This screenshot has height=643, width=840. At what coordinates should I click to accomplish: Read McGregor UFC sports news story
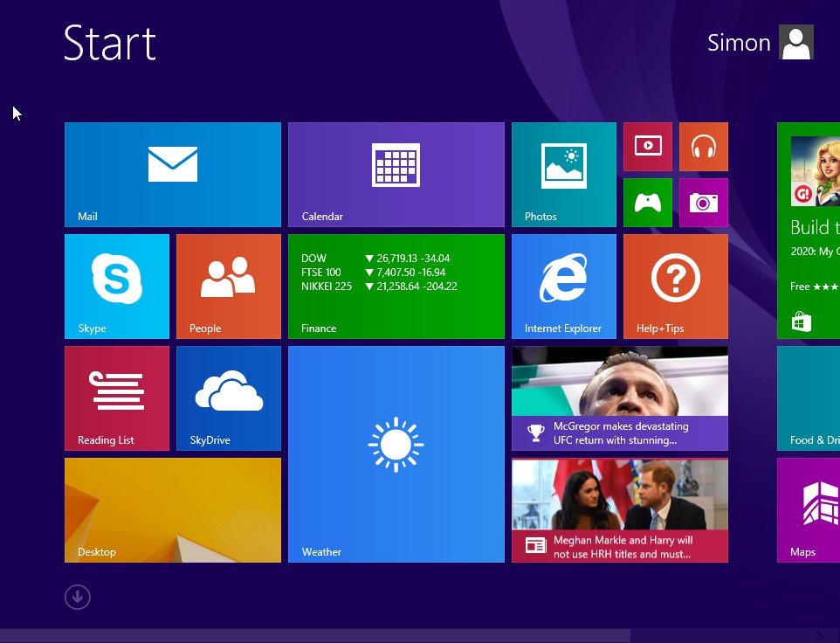tap(619, 398)
